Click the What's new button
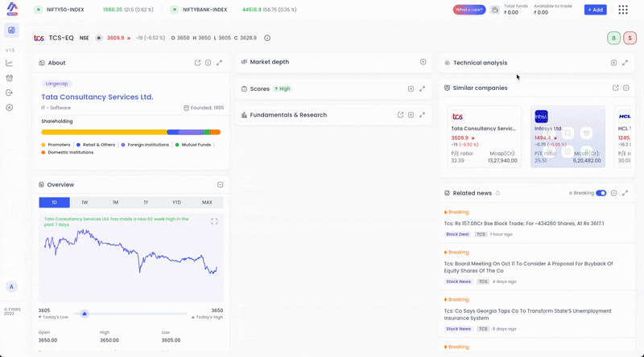644x357 pixels. tap(469, 10)
